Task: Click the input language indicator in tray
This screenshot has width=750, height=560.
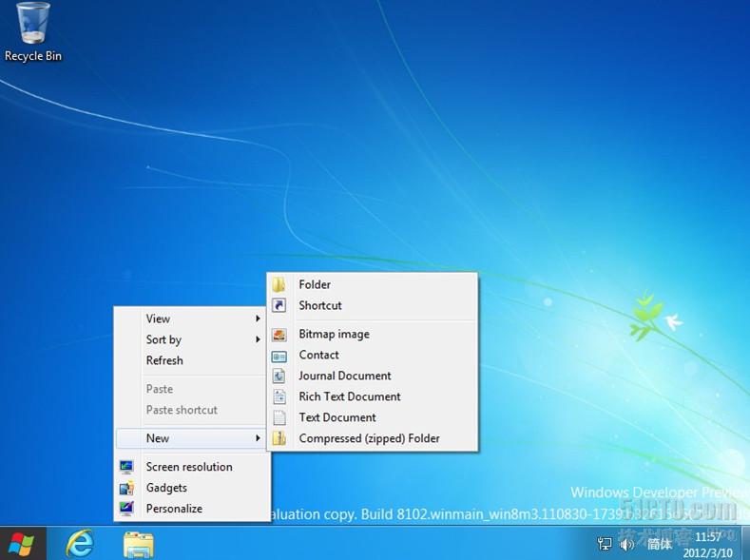Action: [660, 544]
